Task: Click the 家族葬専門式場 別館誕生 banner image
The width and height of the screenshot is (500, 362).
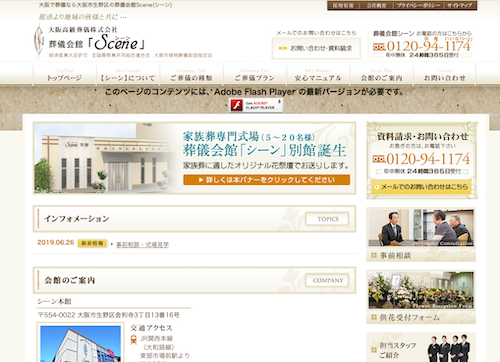Action: pyautogui.click(x=194, y=158)
